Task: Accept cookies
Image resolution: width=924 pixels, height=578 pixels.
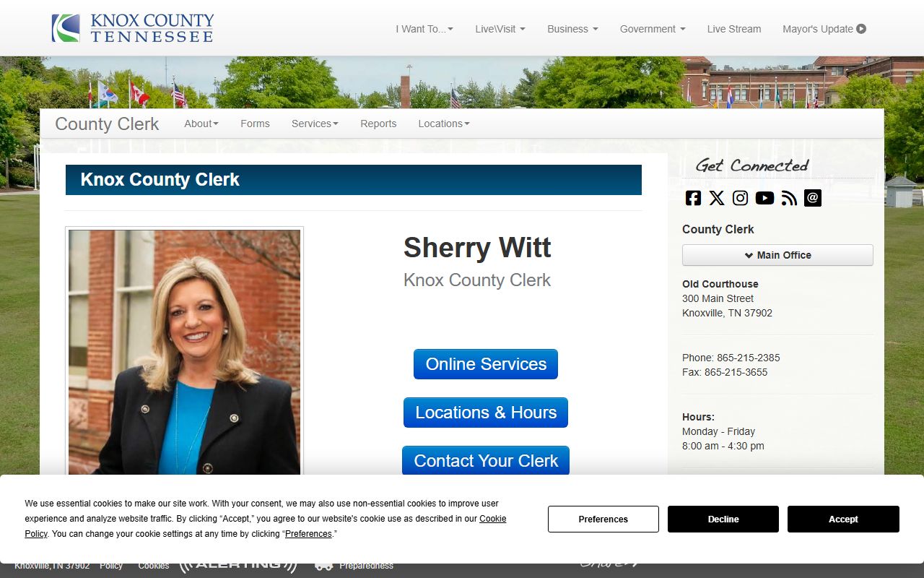Action: point(843,519)
